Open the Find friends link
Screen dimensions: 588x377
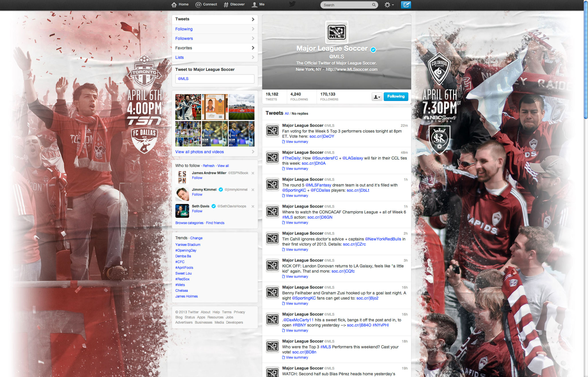[x=215, y=223]
